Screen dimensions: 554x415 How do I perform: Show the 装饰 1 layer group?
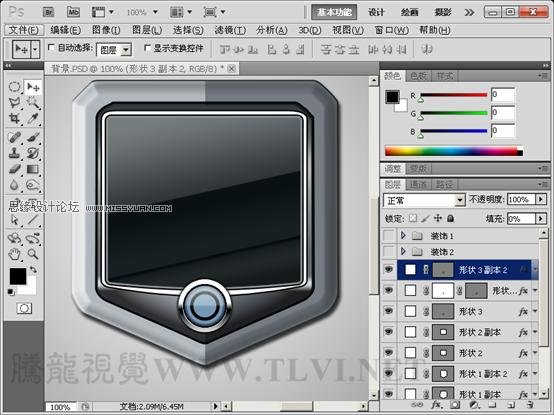click(x=389, y=236)
